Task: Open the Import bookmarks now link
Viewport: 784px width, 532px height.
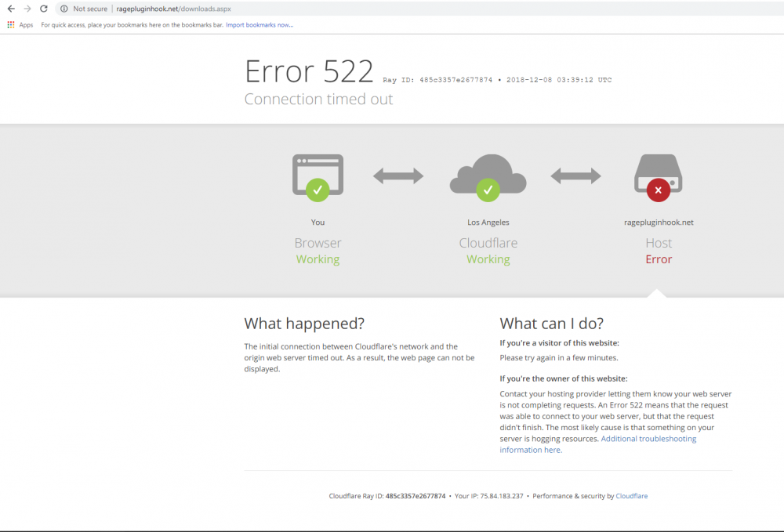Action: 260,25
